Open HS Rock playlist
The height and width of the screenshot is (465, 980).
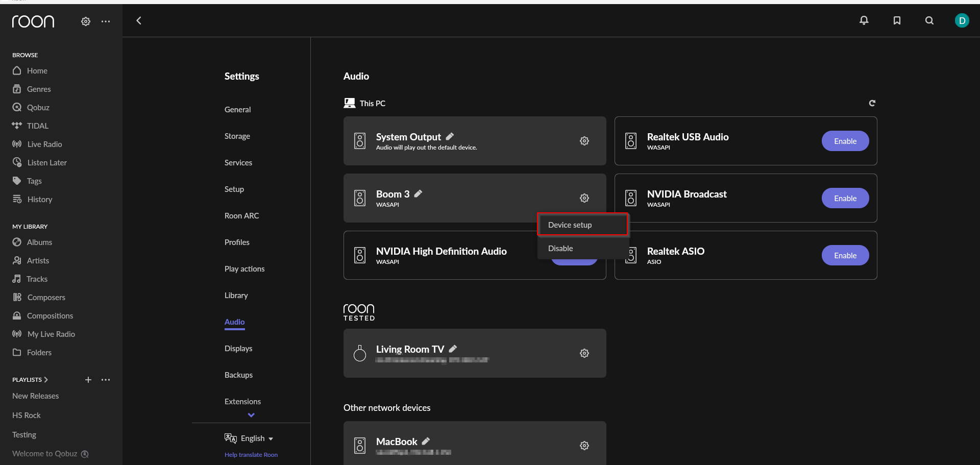(x=27, y=415)
